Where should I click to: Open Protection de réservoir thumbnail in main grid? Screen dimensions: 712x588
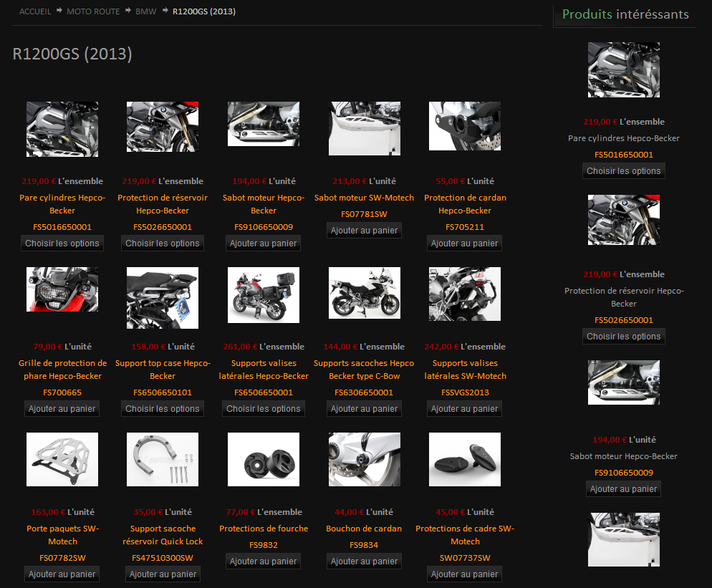click(163, 127)
